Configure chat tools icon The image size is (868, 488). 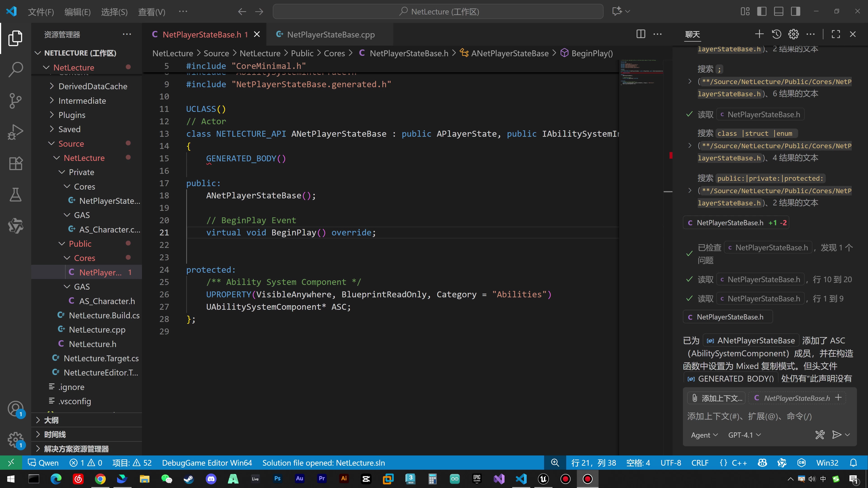tap(820, 435)
